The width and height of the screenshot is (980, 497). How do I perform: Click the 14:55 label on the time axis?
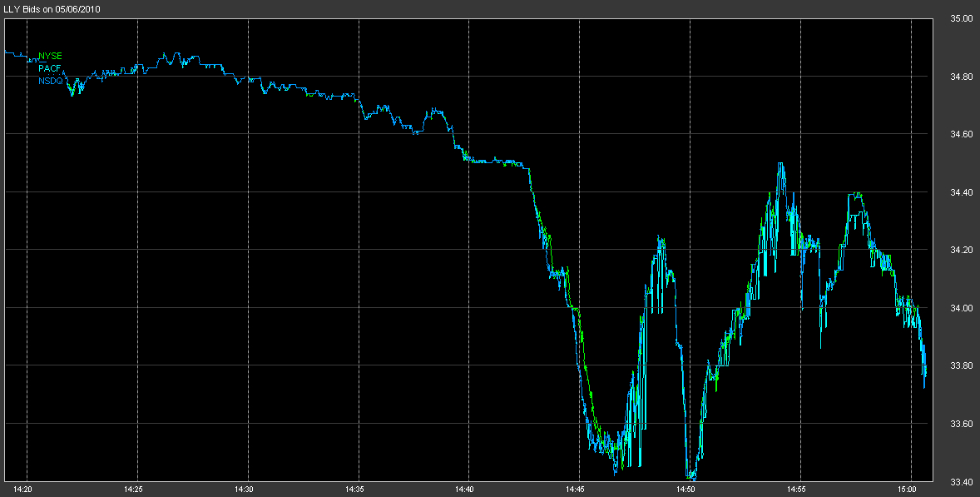click(797, 490)
